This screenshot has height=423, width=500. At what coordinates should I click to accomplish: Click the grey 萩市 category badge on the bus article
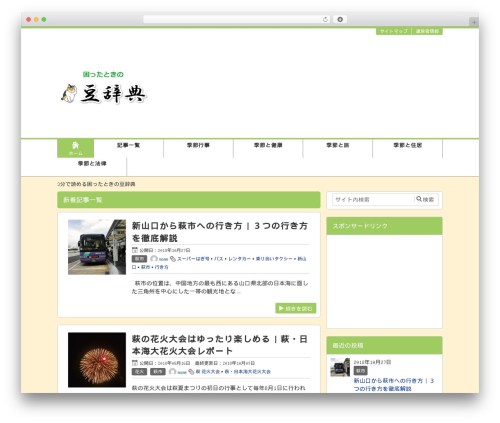[x=139, y=259]
